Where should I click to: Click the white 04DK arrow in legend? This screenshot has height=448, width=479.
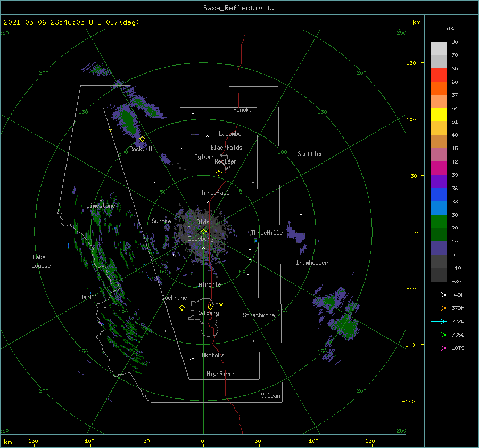439,295
